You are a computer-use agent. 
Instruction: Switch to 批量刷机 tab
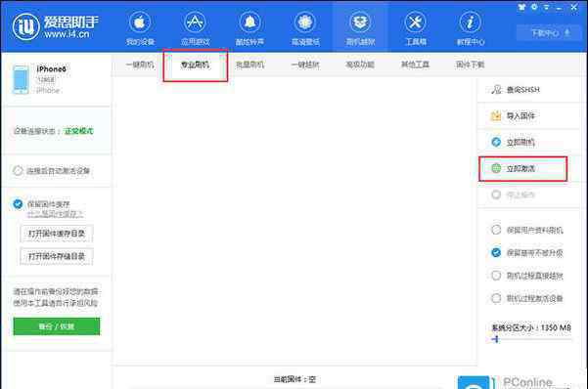(x=249, y=65)
